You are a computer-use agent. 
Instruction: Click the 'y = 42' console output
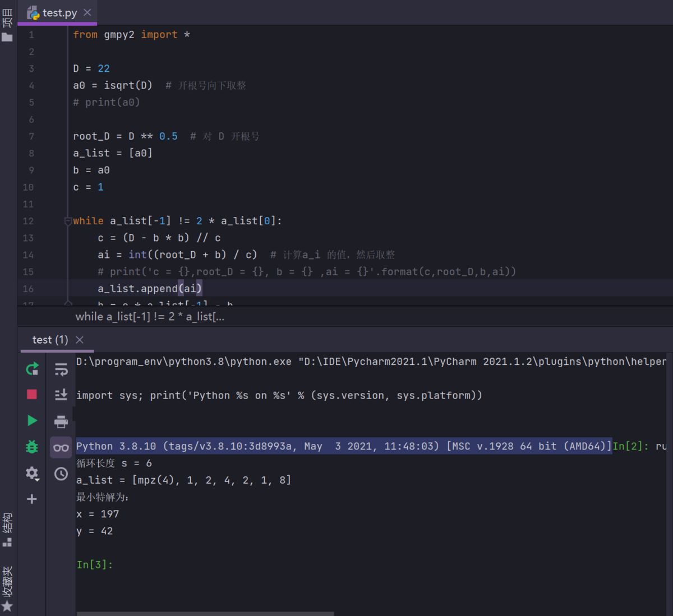tap(95, 531)
